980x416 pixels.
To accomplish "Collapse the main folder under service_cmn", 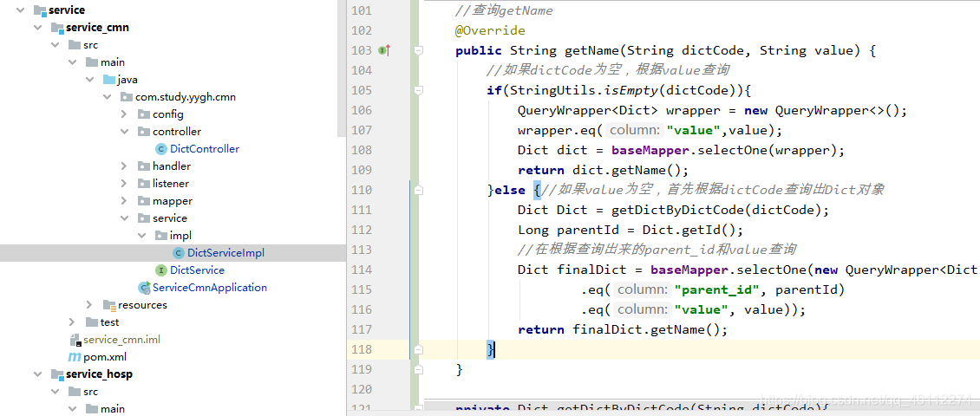I will click(x=73, y=62).
